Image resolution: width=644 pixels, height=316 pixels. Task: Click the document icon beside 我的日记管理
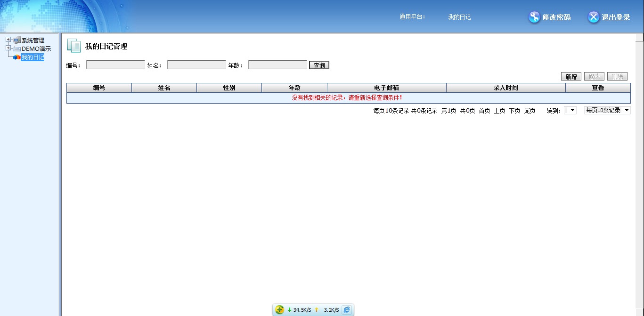pyautogui.click(x=74, y=46)
